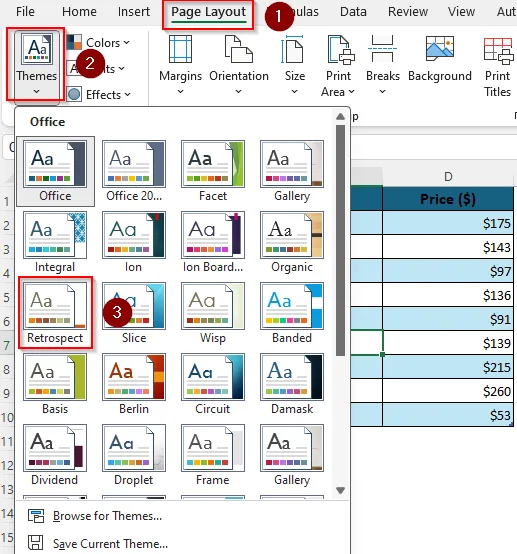This screenshot has height=554, width=517.
Task: Apply the Ion theme
Action: point(134,242)
